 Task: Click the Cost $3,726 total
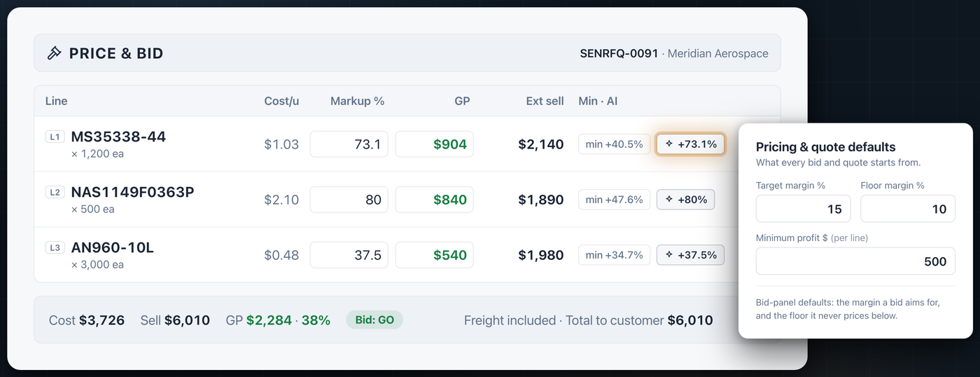87,320
